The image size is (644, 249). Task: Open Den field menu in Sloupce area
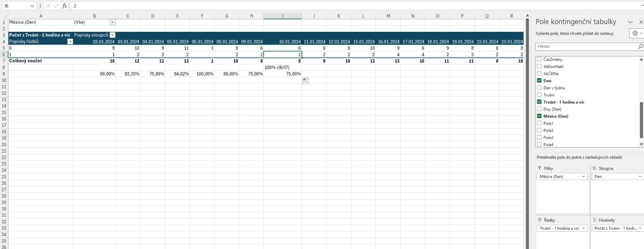(x=640, y=176)
